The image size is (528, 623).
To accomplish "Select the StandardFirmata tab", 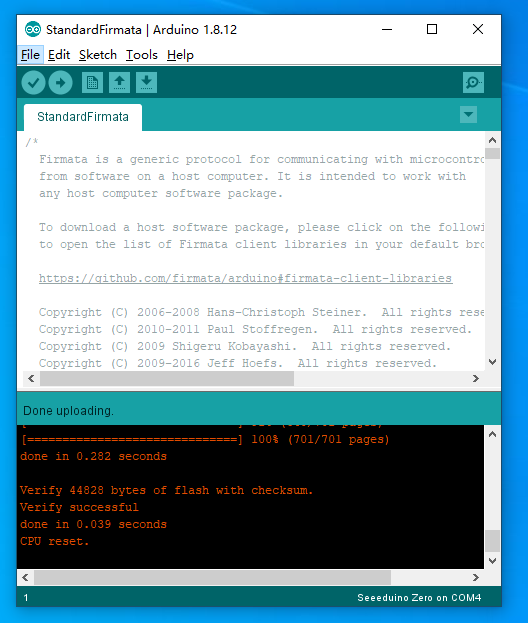I will point(83,117).
